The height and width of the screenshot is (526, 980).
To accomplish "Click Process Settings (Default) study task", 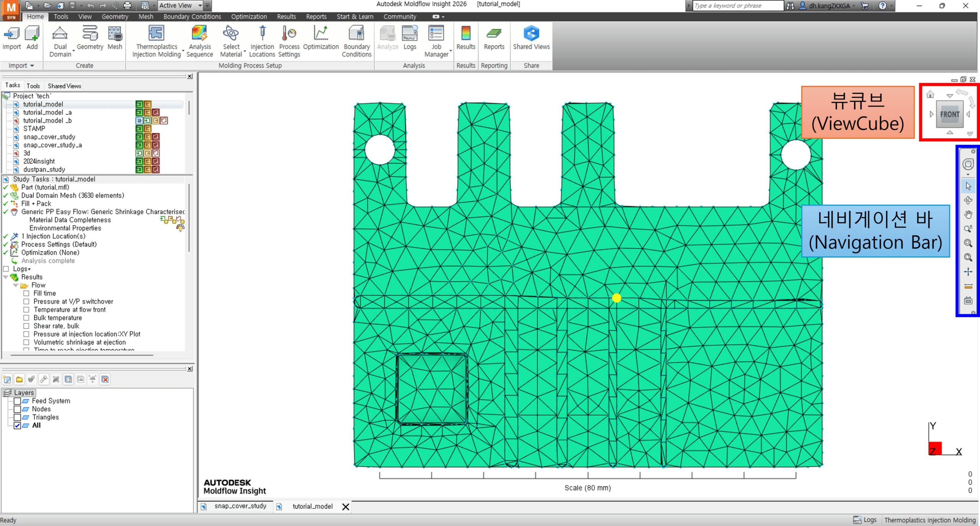I will (59, 244).
